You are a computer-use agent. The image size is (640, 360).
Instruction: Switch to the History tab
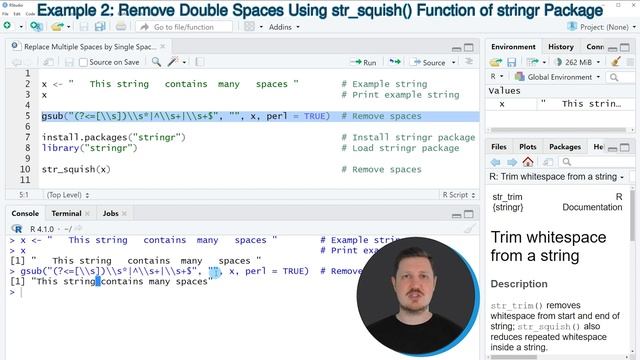click(560, 47)
